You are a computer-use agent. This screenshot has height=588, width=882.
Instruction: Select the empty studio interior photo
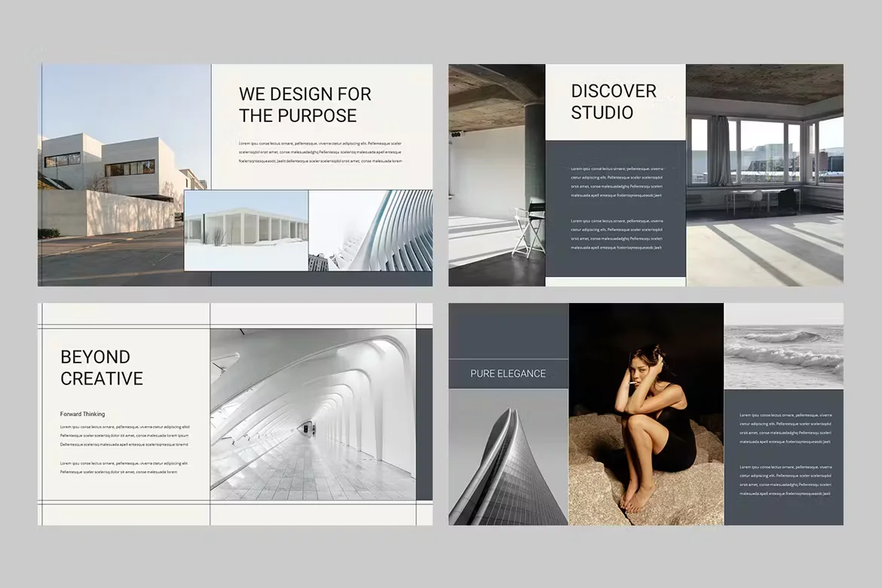[x=494, y=173]
